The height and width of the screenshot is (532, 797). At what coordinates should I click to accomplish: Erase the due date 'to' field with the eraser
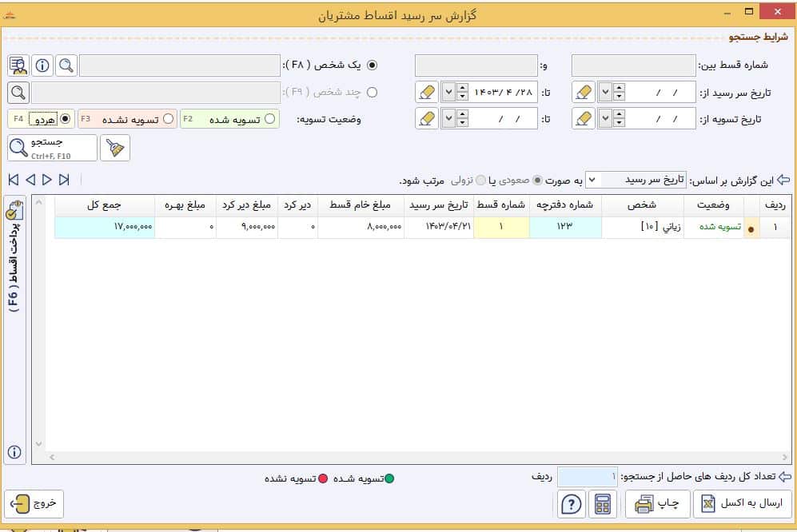point(427,93)
